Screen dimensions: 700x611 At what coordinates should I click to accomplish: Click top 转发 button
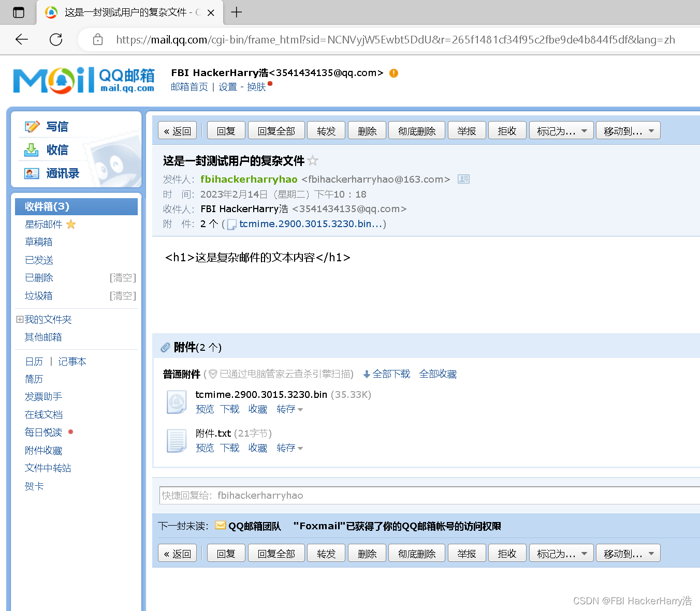326,130
